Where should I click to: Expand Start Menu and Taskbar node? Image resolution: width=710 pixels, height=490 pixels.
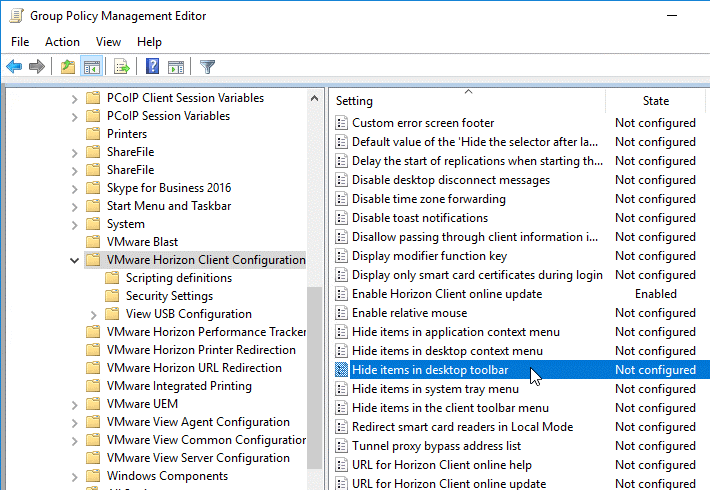pyautogui.click(x=75, y=207)
